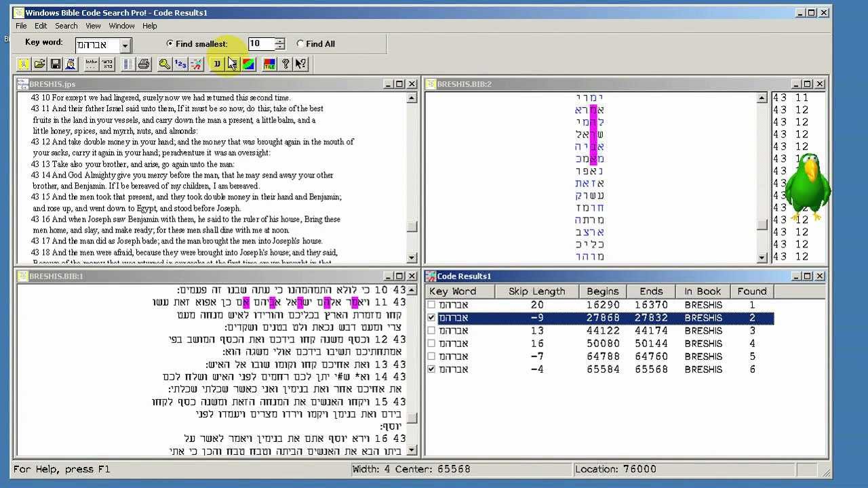Click status bar text 'Location: 76000'

616,469
